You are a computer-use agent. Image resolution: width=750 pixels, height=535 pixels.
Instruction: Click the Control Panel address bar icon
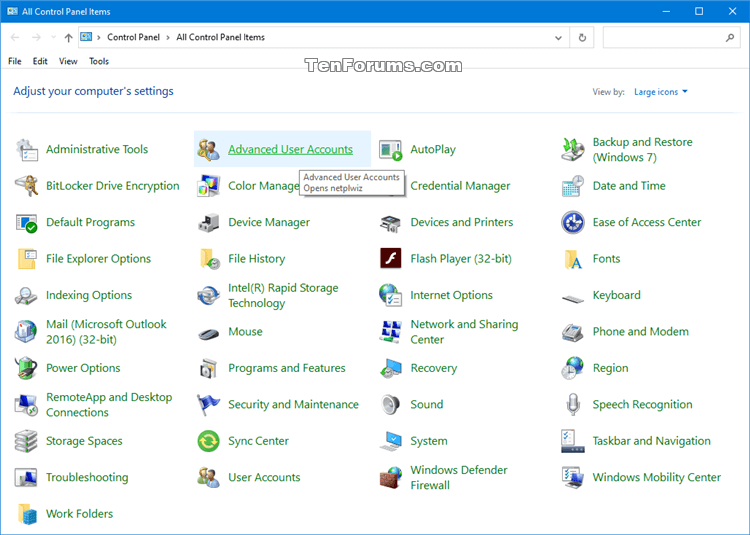click(86, 37)
